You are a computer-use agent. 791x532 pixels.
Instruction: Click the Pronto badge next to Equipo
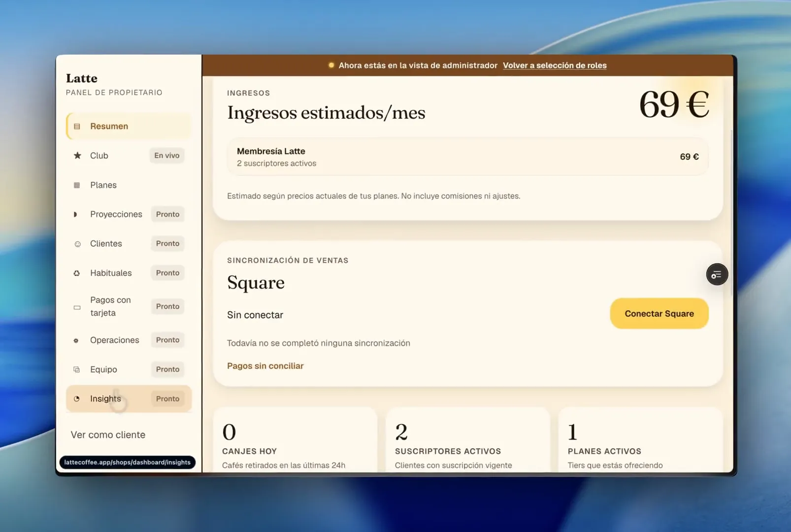167,369
